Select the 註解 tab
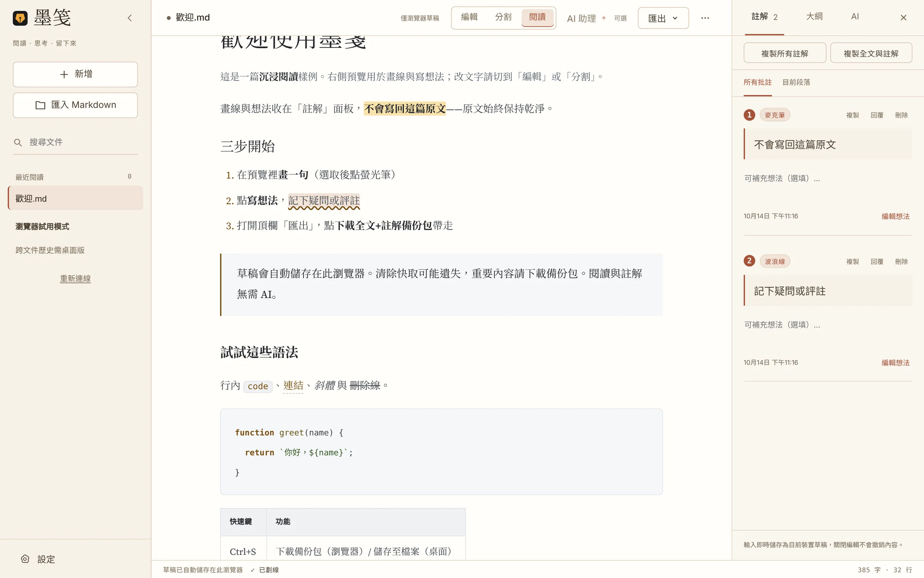The height and width of the screenshot is (578, 924). [x=764, y=17]
